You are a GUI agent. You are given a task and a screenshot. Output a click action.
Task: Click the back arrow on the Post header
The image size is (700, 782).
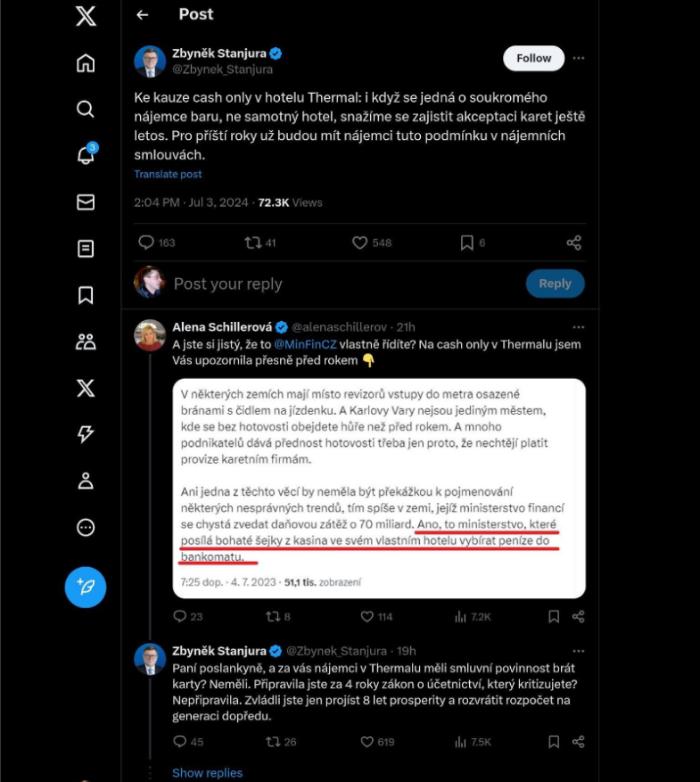click(x=143, y=14)
